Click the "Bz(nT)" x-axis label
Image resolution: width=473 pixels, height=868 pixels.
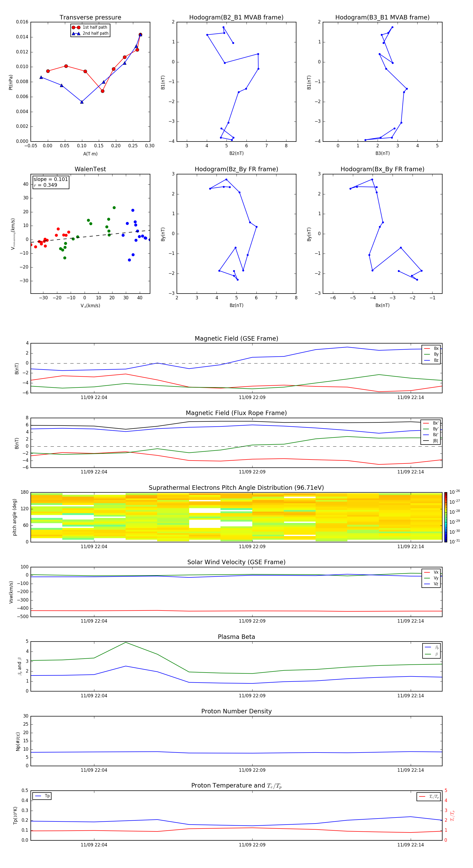[236, 305]
